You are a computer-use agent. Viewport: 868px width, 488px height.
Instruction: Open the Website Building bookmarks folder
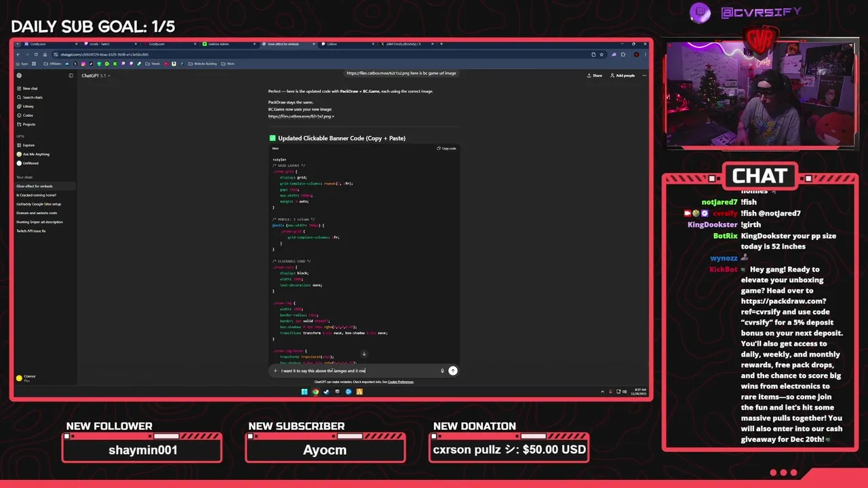(x=203, y=64)
